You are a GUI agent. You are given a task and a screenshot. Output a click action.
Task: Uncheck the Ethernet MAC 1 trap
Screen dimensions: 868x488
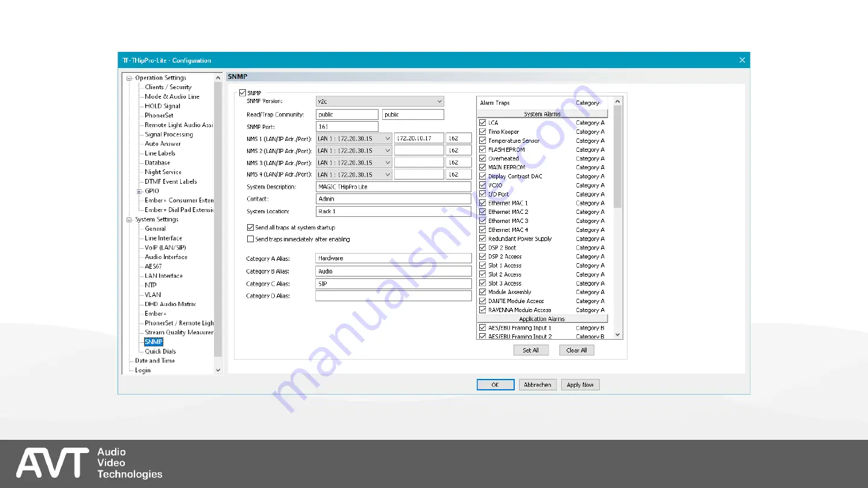(483, 203)
